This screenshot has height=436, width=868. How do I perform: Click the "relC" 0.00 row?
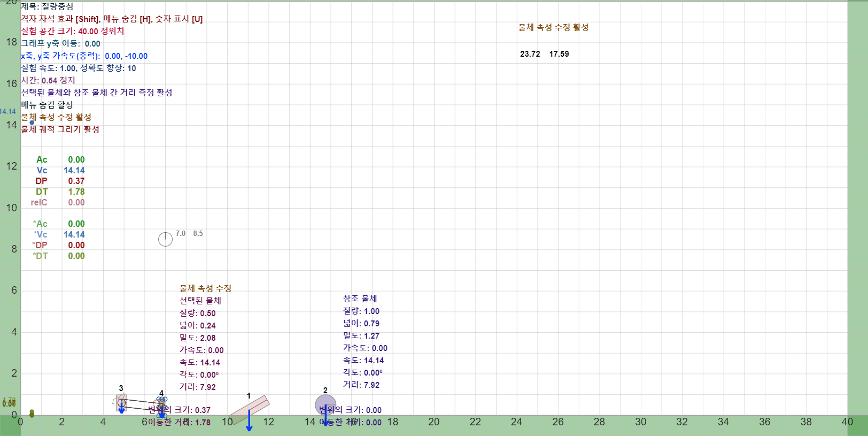point(58,202)
